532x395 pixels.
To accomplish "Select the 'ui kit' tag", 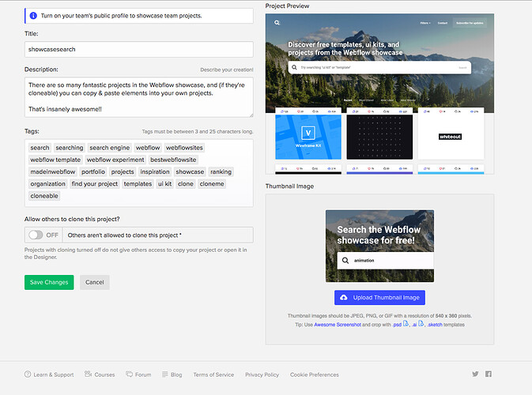I will 165,184.
